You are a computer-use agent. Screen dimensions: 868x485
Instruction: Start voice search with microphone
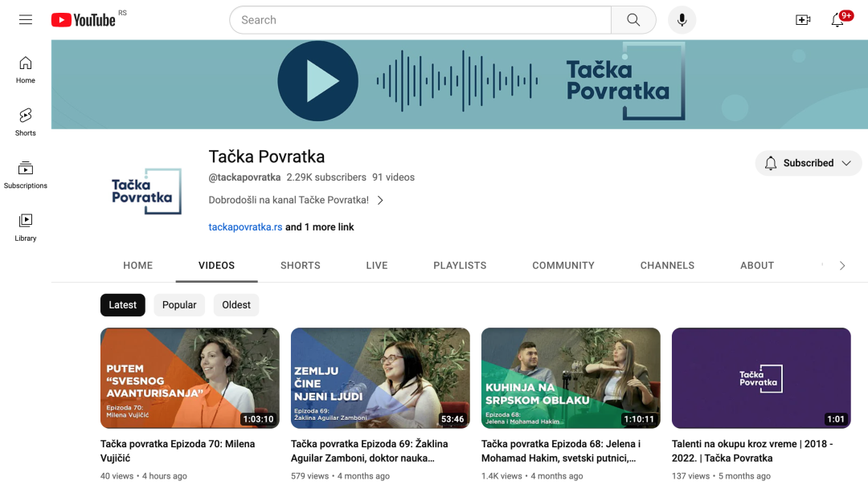tap(682, 20)
